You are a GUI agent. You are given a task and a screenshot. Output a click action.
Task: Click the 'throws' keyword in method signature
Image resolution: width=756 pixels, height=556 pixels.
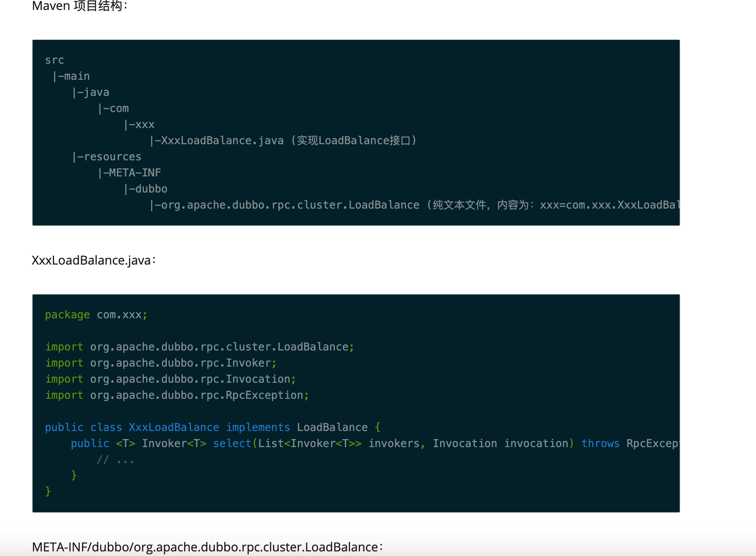(600, 444)
